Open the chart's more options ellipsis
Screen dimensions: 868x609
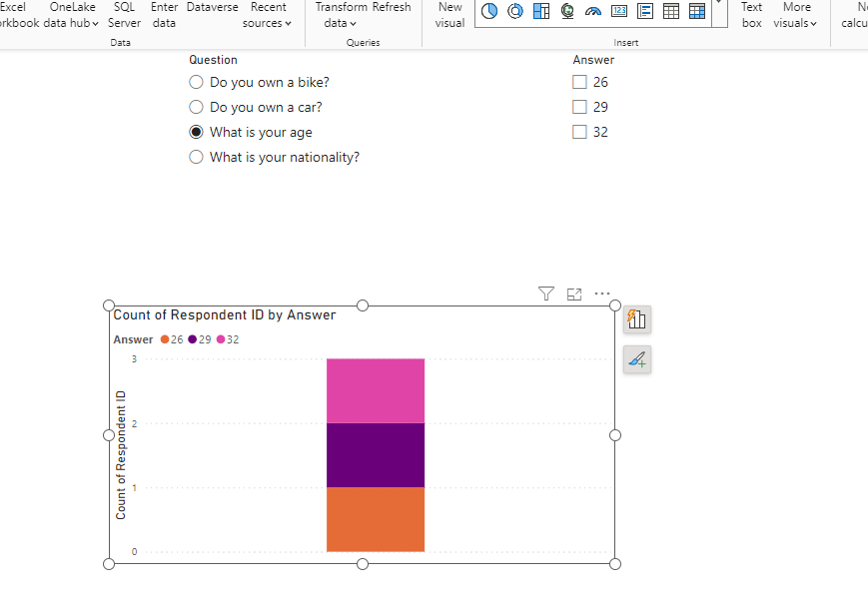click(x=601, y=294)
